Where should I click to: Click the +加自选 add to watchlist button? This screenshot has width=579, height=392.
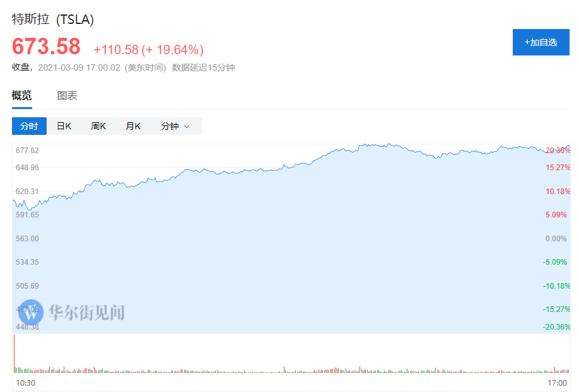pos(541,42)
